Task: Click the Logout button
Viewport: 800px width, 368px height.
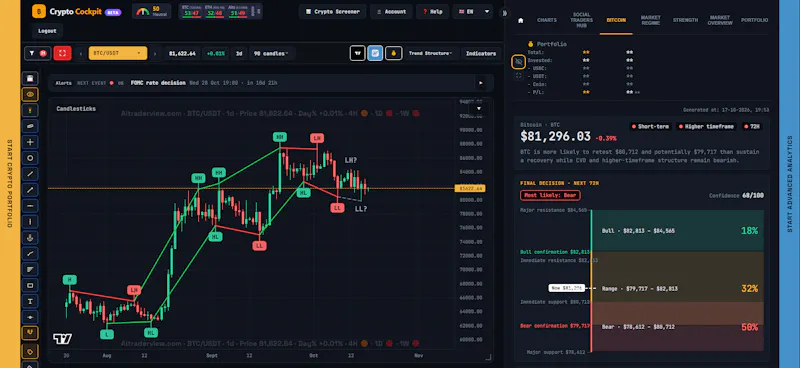Action: click(x=47, y=31)
